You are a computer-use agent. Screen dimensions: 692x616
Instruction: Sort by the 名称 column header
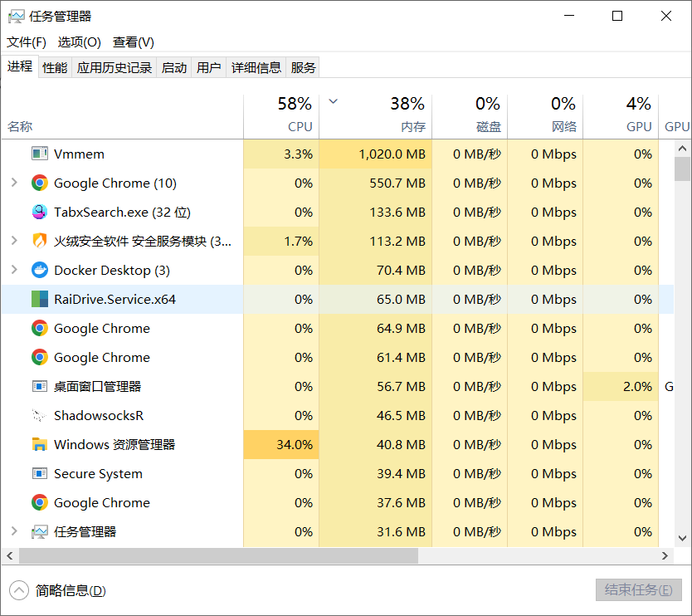click(x=122, y=115)
